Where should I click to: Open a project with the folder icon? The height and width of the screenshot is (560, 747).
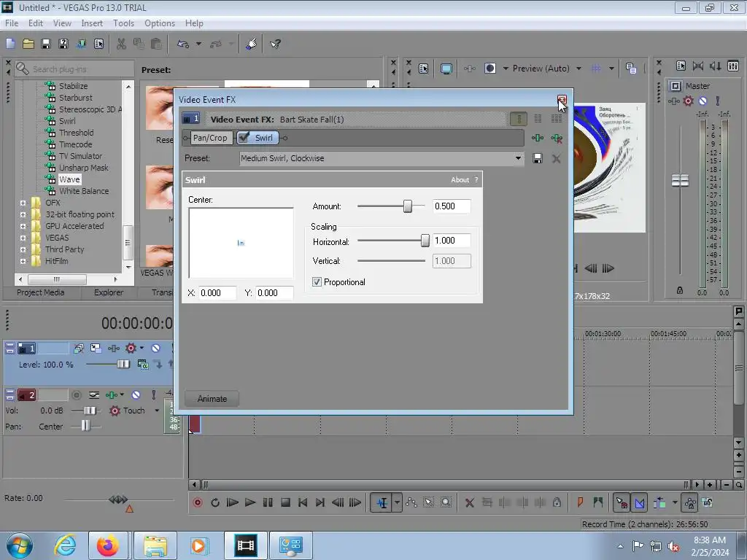coord(28,44)
